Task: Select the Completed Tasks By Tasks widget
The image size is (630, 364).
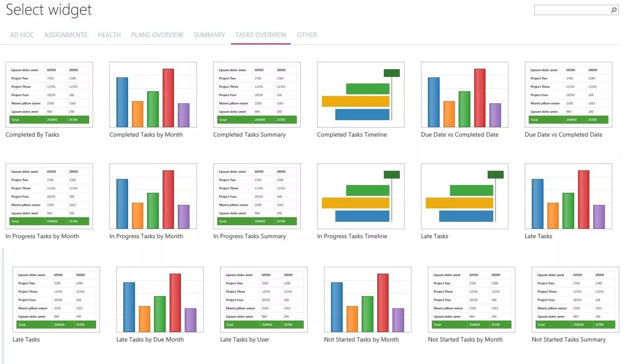Action: click(49, 94)
